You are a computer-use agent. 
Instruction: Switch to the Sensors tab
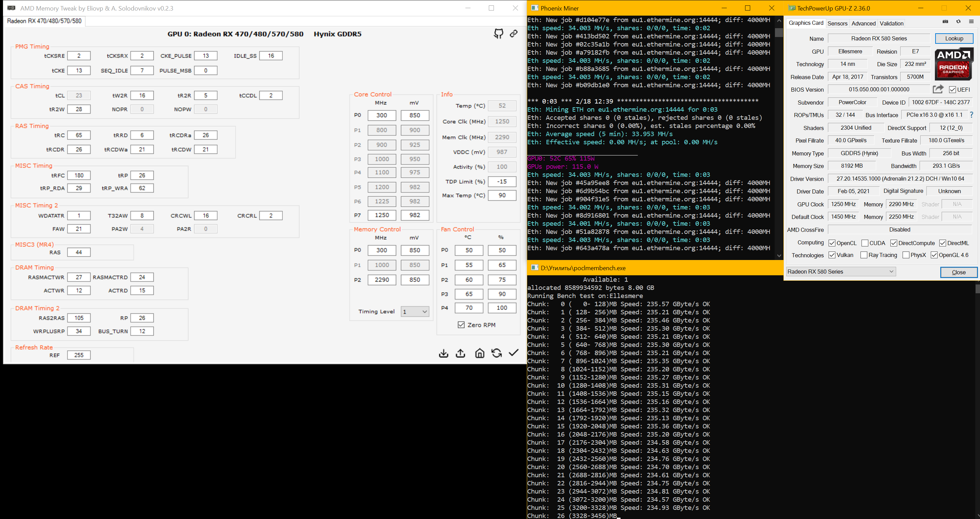coord(837,23)
